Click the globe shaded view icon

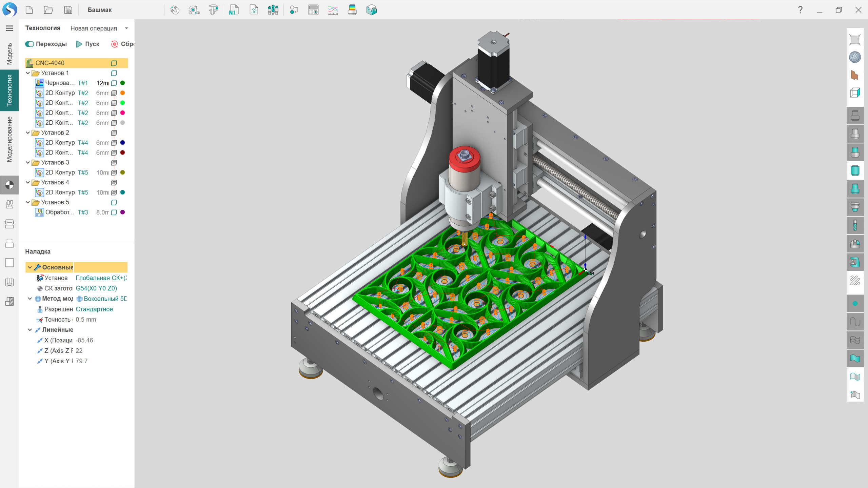[855, 57]
